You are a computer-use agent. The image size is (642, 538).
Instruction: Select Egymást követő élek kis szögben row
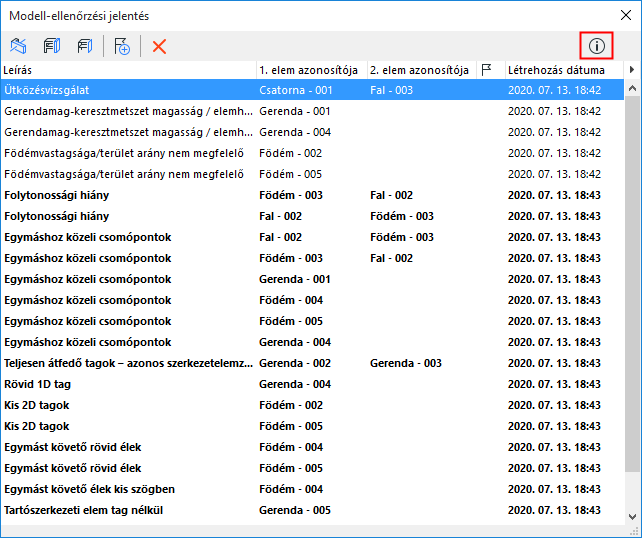(x=312, y=489)
